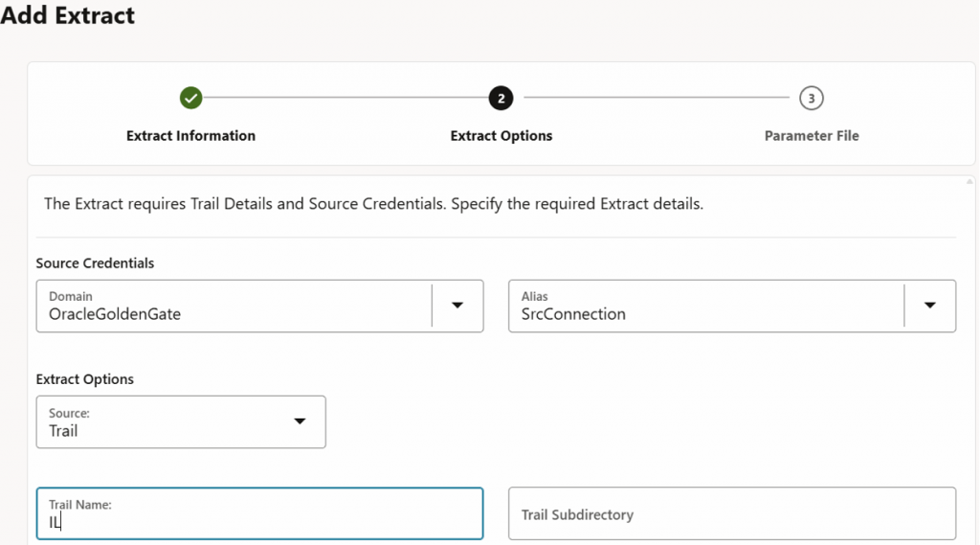Focus the Trail Name input field
This screenshot has height=545, width=980.
point(259,514)
